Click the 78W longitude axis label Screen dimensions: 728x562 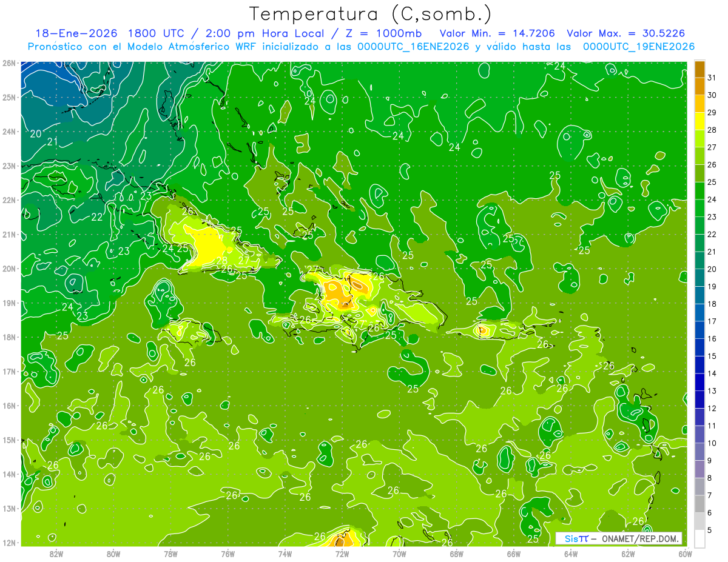170,554
